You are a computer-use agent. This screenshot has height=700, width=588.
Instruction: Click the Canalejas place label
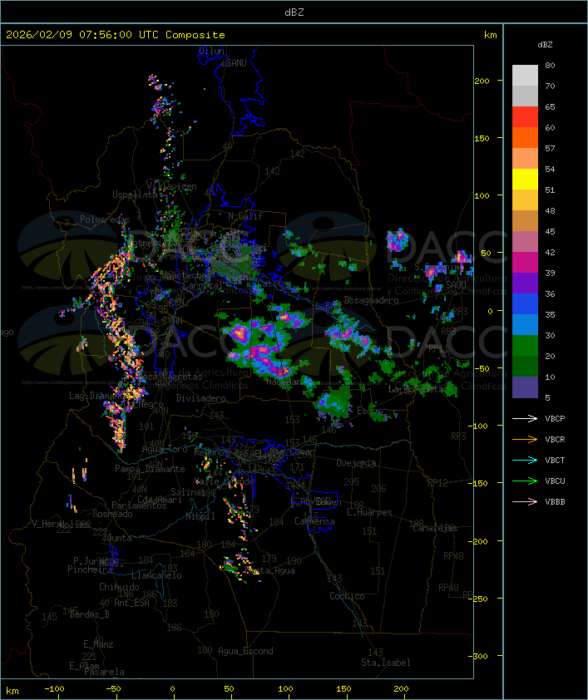click(435, 529)
